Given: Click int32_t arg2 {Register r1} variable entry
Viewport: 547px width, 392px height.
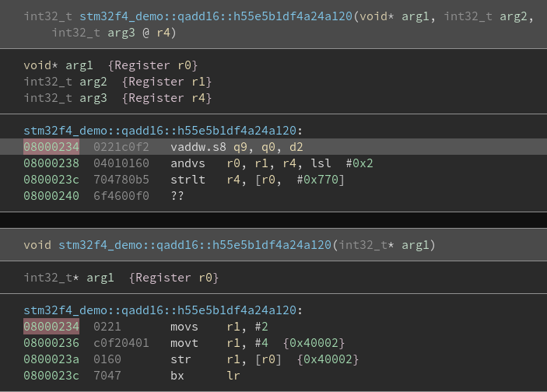Looking at the screenshot, I should coord(117,82).
